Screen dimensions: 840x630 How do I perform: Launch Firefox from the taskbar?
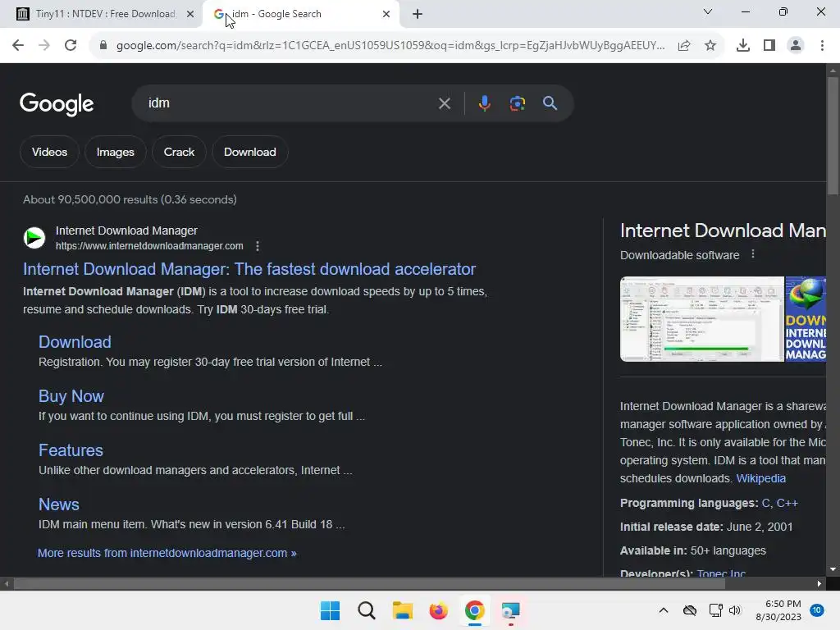(x=438, y=610)
